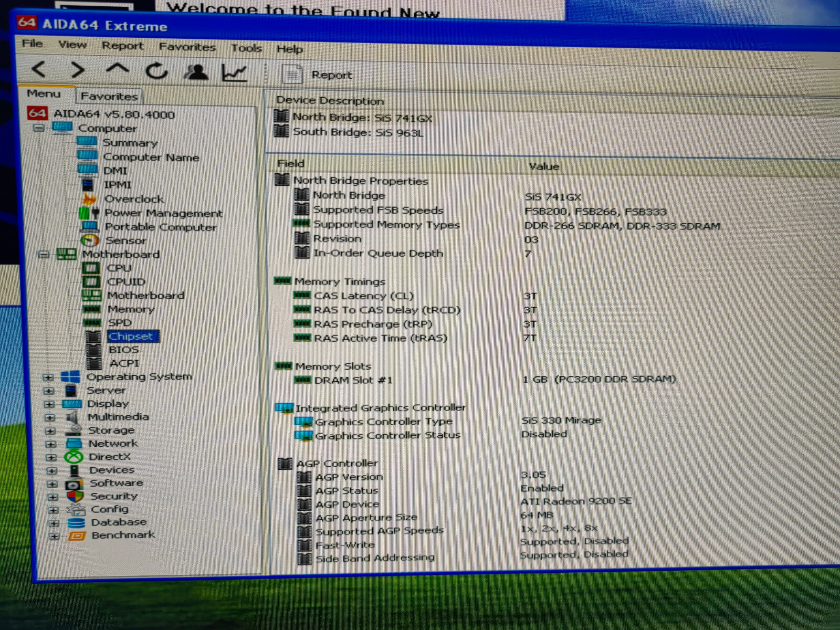The height and width of the screenshot is (630, 840).
Task: Collapse the Motherboard tree node
Action: (44, 255)
